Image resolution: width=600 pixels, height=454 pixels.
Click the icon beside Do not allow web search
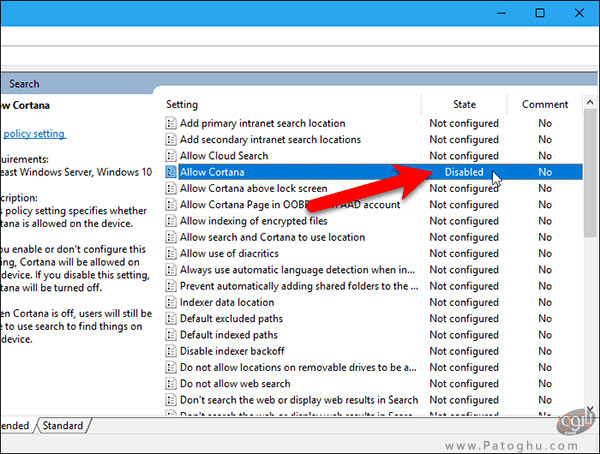pyautogui.click(x=171, y=384)
